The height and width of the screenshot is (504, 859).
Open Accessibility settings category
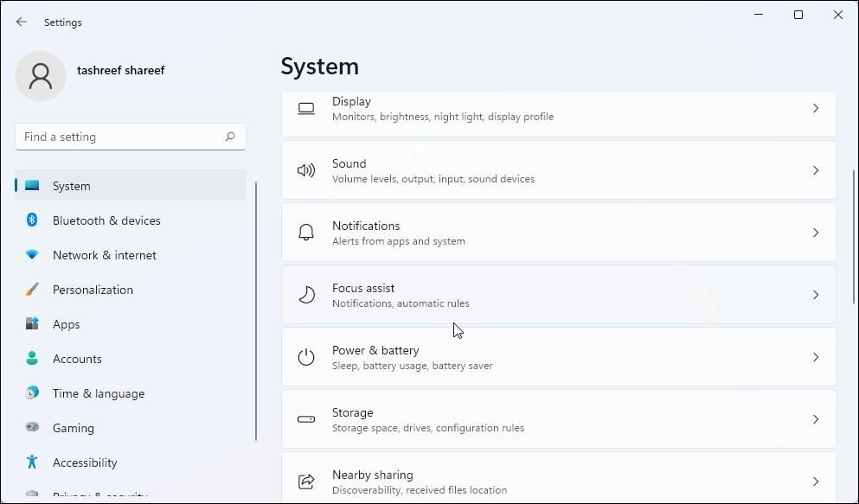(x=131, y=462)
